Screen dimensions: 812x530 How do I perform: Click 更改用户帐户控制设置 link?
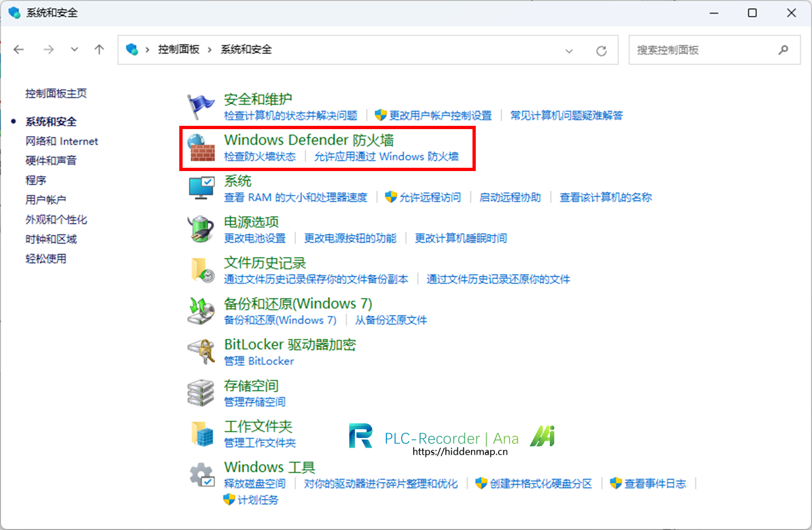pyautogui.click(x=440, y=115)
